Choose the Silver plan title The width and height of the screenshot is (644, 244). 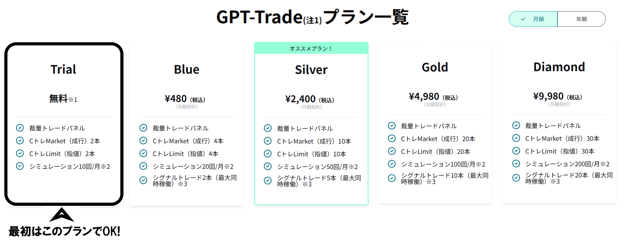point(311,70)
